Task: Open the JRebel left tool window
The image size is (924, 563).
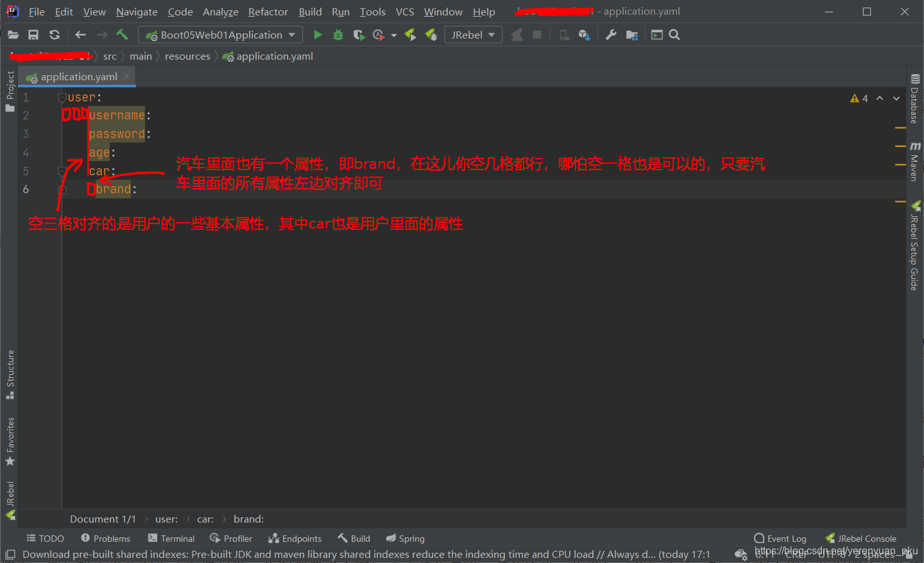Action: [x=10, y=500]
